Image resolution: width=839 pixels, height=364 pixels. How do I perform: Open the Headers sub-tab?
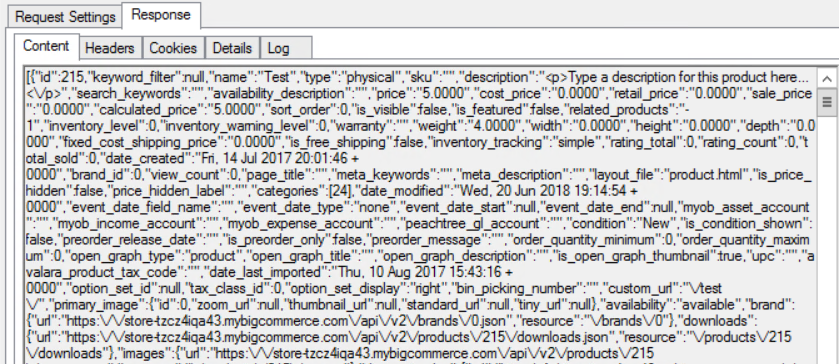click(x=110, y=48)
